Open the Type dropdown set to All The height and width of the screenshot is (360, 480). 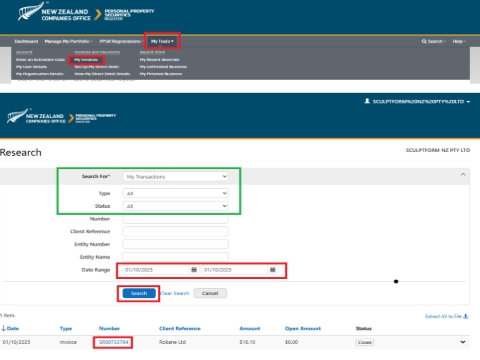coord(175,193)
